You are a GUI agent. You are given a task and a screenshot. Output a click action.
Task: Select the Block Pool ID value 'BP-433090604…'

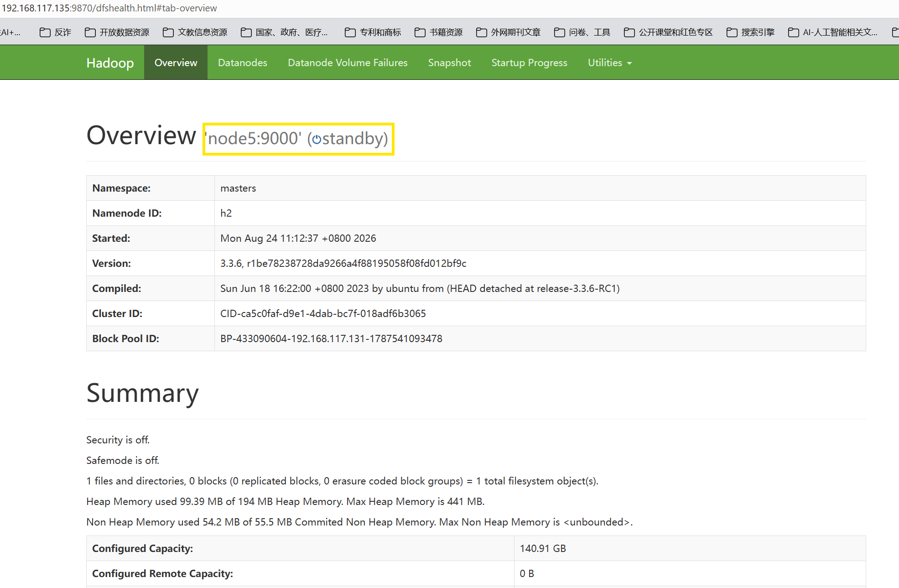[x=331, y=338]
